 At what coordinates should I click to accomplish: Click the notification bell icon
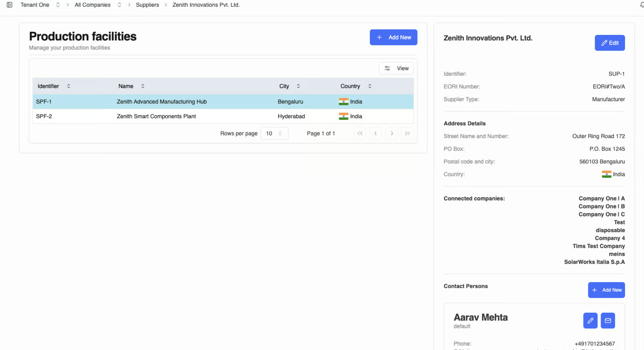[x=642, y=5]
